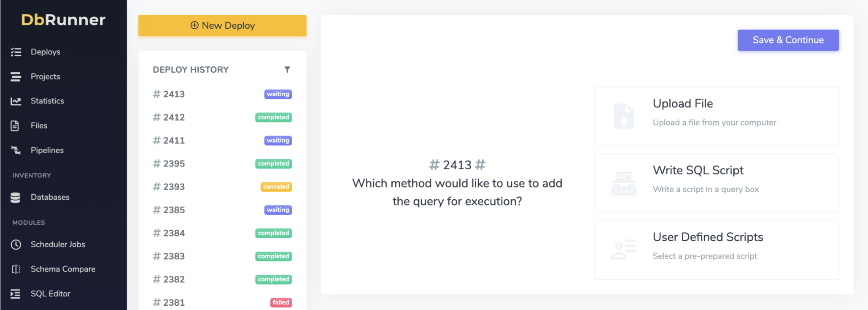Open the deploy history filter
The width and height of the screenshot is (868, 310).
pos(287,70)
